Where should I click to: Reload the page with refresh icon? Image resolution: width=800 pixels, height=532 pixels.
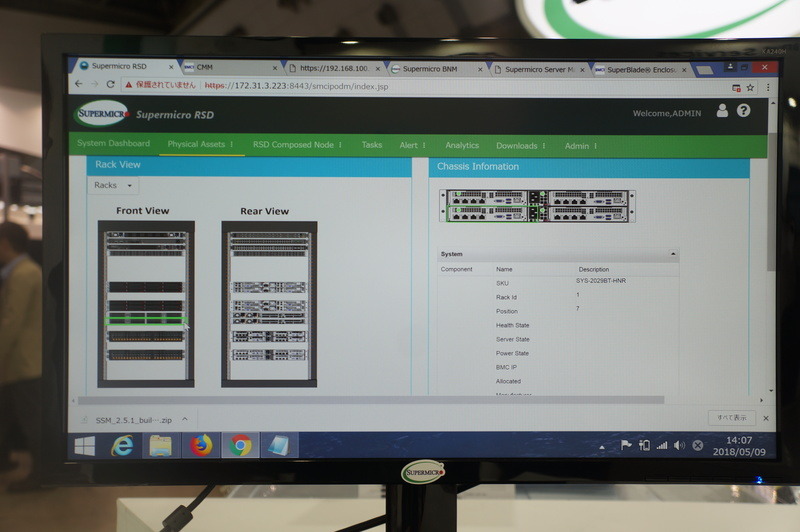click(110, 84)
